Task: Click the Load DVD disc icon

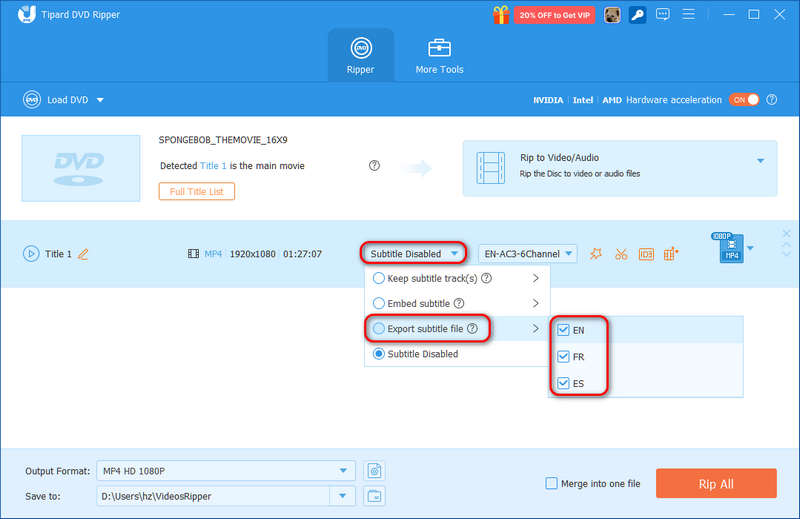Action: point(32,100)
